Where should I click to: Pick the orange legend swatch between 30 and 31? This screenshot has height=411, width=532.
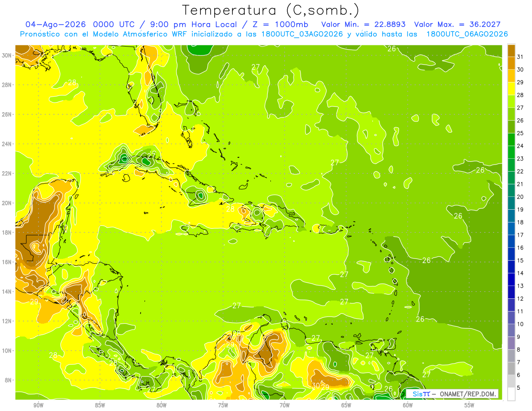tap(511, 63)
